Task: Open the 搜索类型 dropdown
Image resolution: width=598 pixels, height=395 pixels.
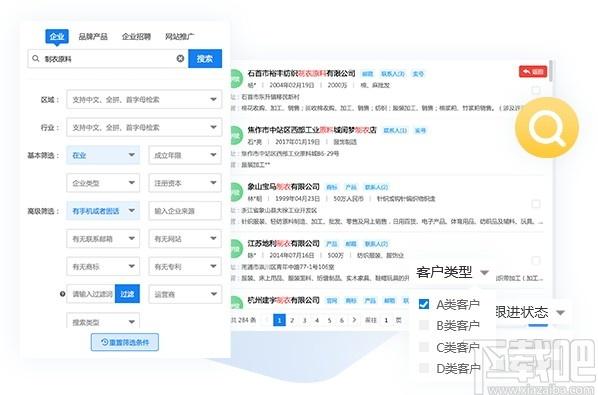Action: point(103,321)
